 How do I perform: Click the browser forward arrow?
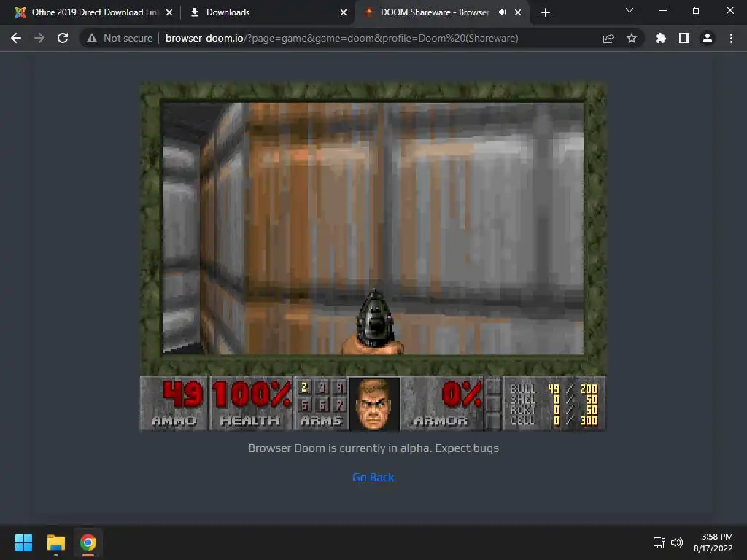tap(39, 38)
